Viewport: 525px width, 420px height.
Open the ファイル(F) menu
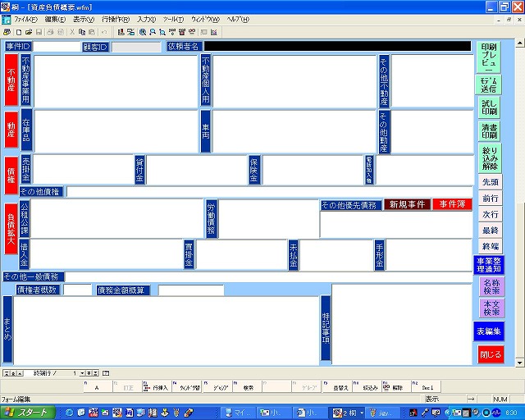pyautogui.click(x=25, y=18)
